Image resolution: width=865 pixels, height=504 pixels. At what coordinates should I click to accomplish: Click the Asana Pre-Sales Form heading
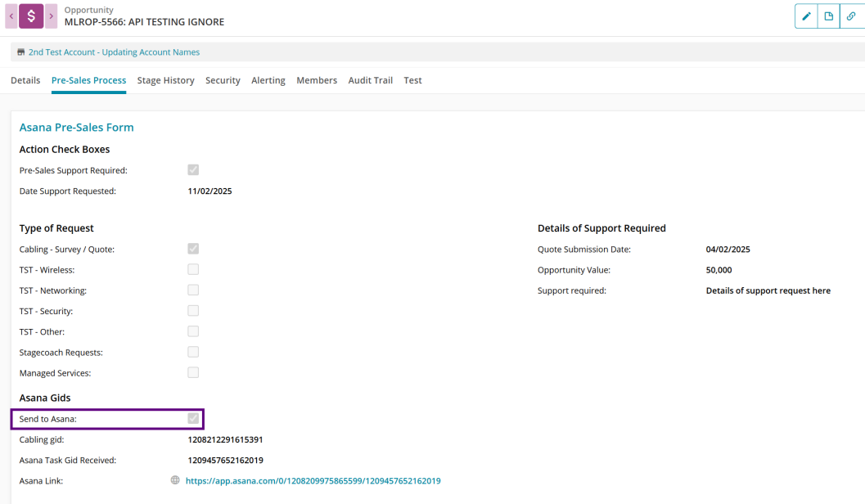pyautogui.click(x=76, y=128)
